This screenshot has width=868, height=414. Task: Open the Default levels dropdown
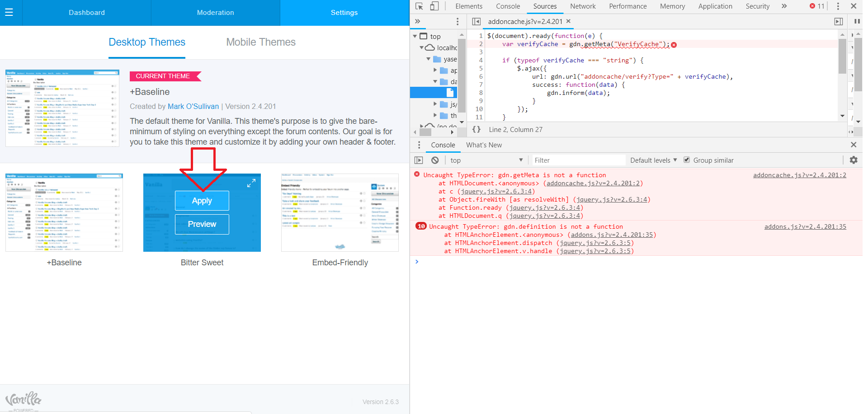654,160
